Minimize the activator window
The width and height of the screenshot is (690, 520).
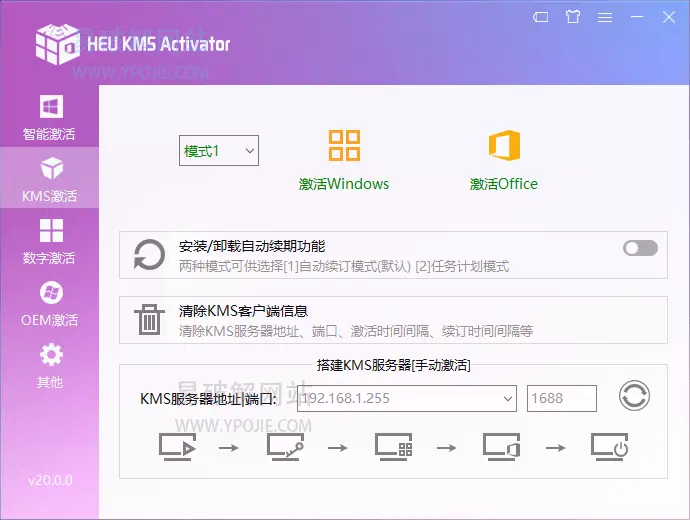tap(637, 17)
